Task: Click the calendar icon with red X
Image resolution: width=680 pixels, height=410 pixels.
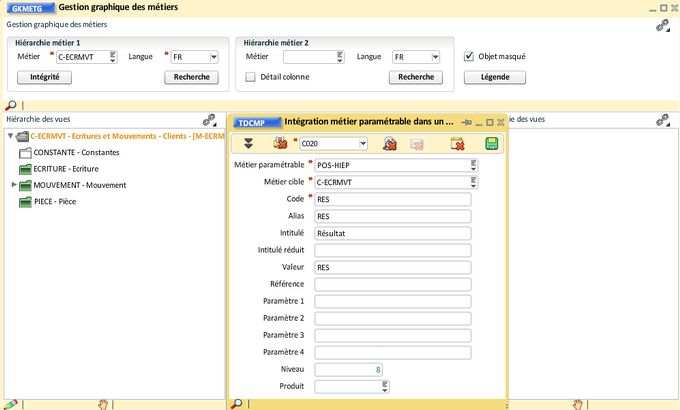Action: pos(457,144)
